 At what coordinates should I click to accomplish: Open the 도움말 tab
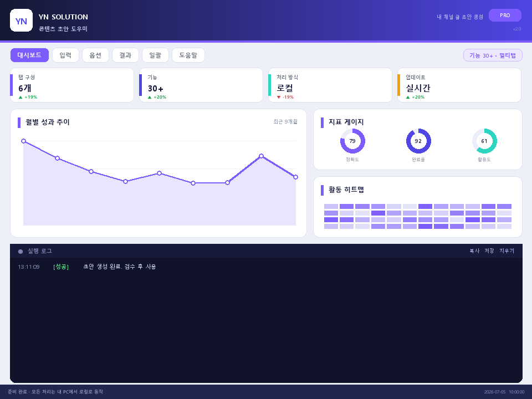click(x=188, y=55)
